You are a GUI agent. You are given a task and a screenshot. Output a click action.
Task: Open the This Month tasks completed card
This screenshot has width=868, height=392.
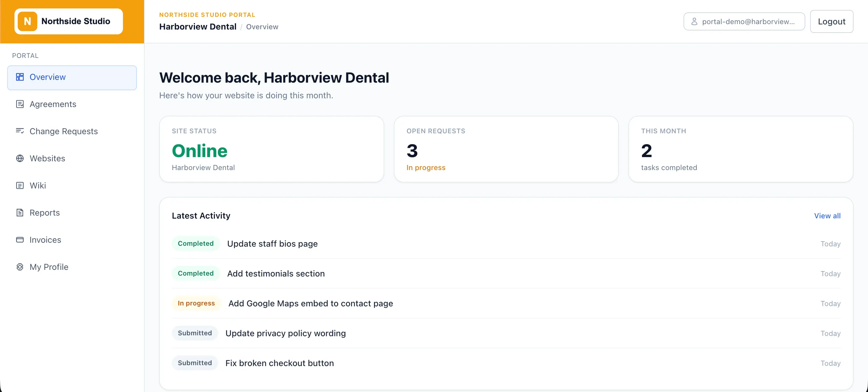click(741, 149)
